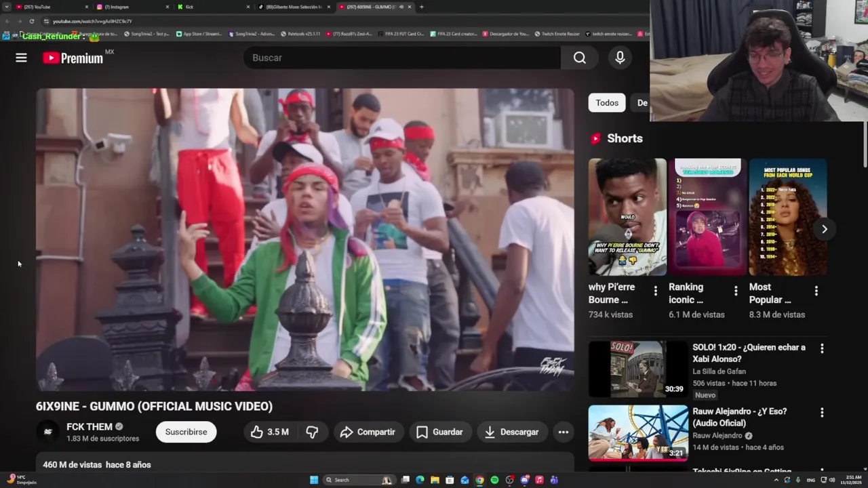
Task: Open the Windows Start menu
Action: (x=314, y=480)
